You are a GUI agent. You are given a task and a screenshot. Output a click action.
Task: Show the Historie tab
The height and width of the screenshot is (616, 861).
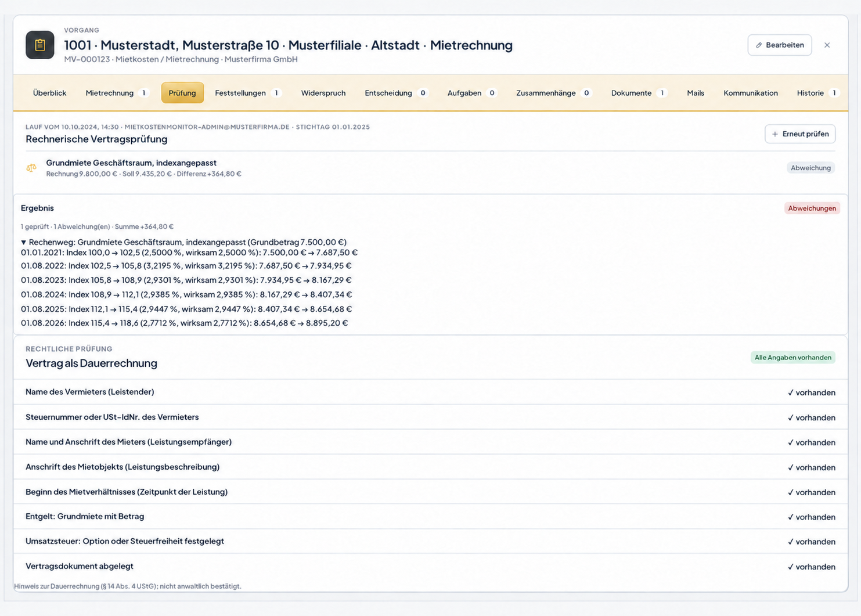pyautogui.click(x=817, y=93)
